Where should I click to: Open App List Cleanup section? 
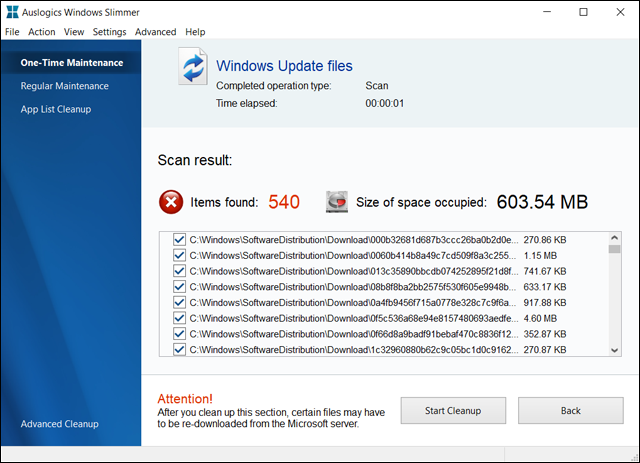56,109
